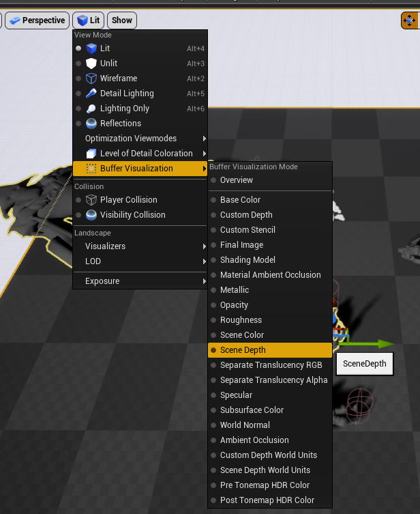Screen dimensions: 420x514
Task: Choose Scene Color buffer
Action: [270, 335]
